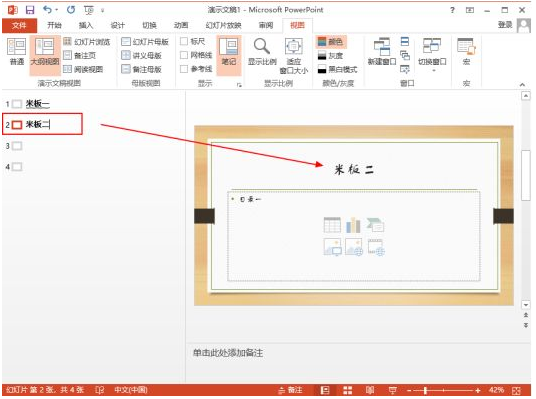
Task: Insert video icon in content placeholder
Action: [x=376, y=247]
